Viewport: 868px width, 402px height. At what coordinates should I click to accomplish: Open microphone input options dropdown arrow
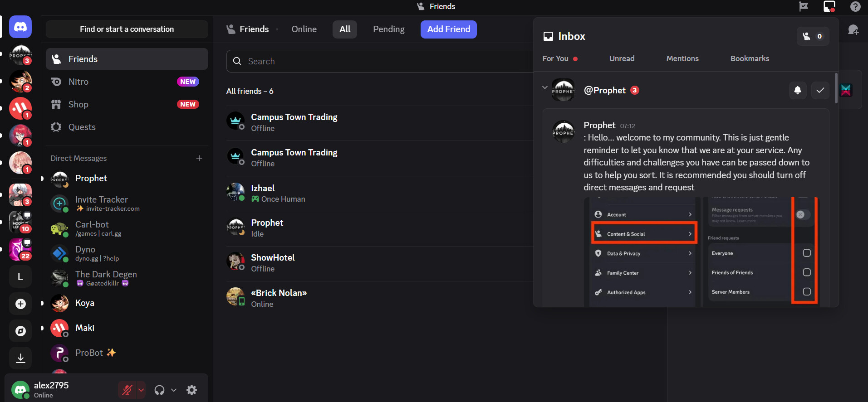point(141,390)
